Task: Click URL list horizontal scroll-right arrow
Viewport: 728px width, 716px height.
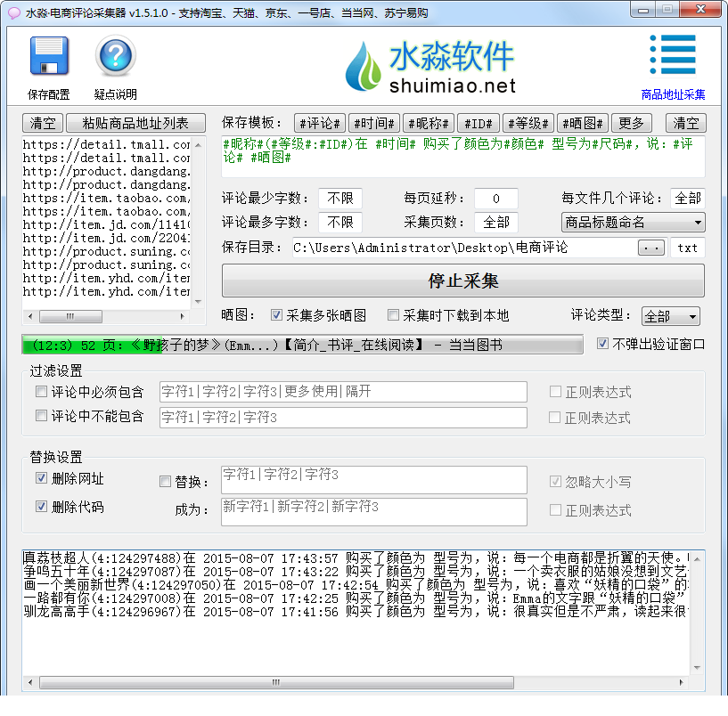Action: click(x=183, y=316)
